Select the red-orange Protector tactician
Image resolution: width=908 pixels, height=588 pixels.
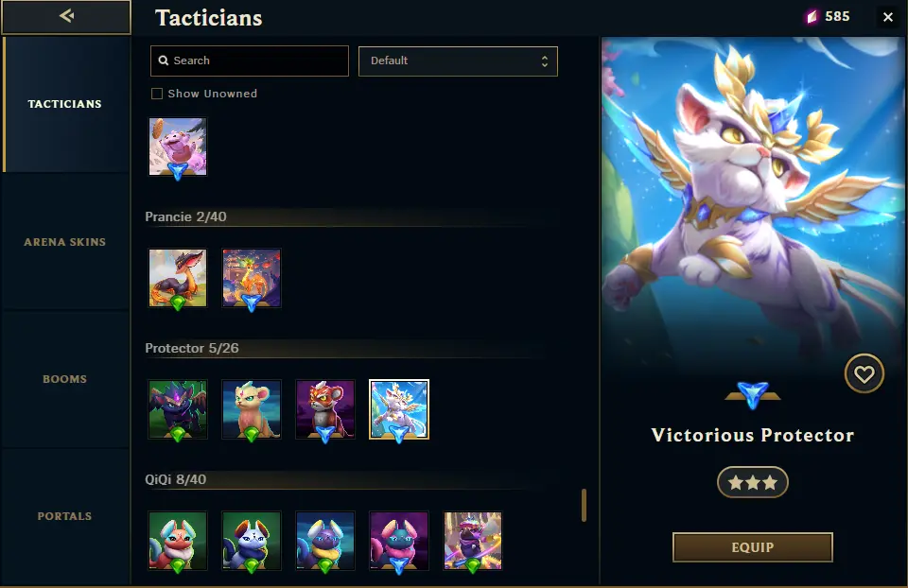pyautogui.click(x=324, y=409)
